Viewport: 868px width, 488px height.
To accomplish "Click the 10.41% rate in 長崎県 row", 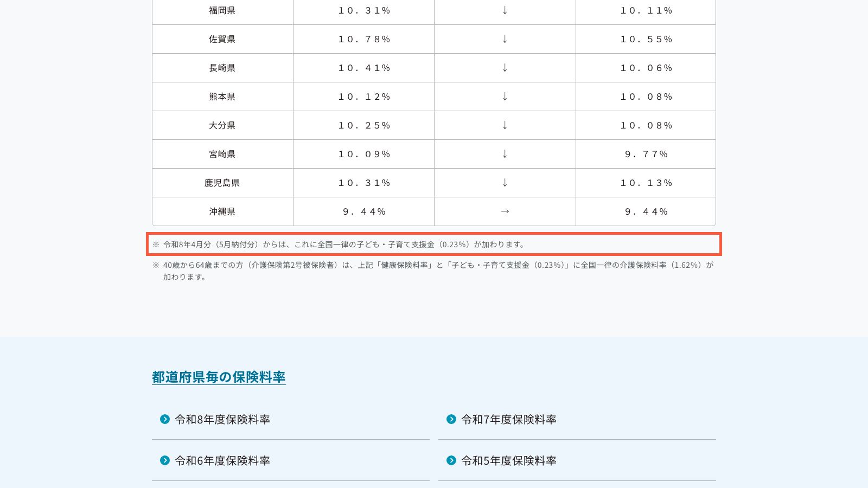I will point(364,68).
